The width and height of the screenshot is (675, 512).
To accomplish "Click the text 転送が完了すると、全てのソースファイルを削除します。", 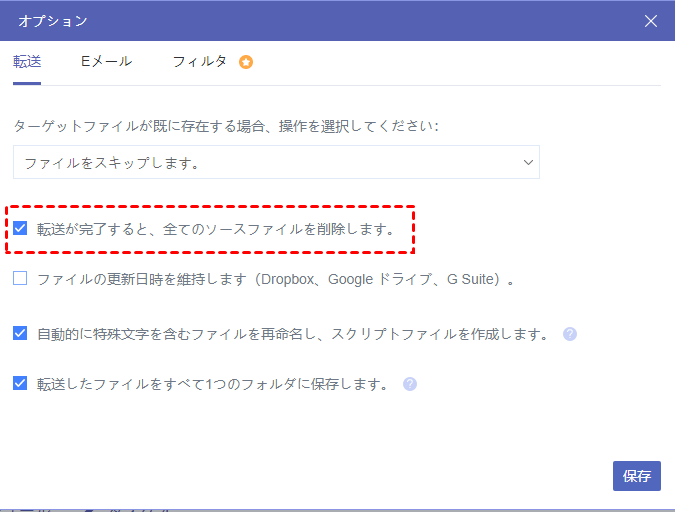I will point(216,229).
